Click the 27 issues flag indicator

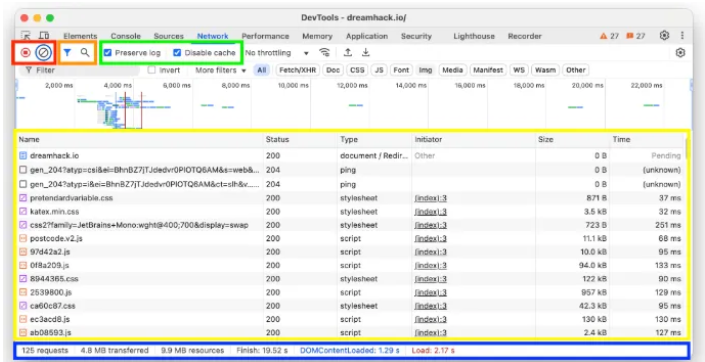pos(636,36)
